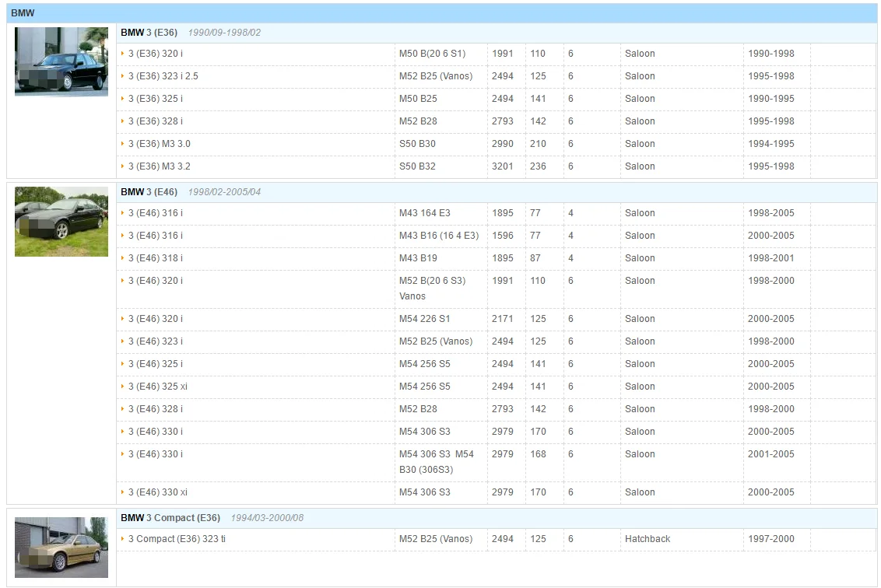This screenshot has height=588, width=881.
Task: Click engine code M43 B16 (16 4 E3)
Action: [x=439, y=236]
